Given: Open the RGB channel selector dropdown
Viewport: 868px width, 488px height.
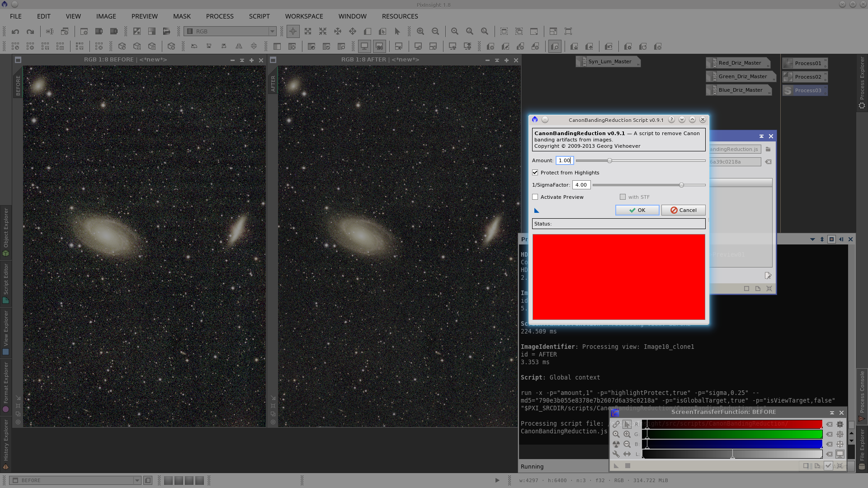Looking at the screenshot, I should coord(272,31).
